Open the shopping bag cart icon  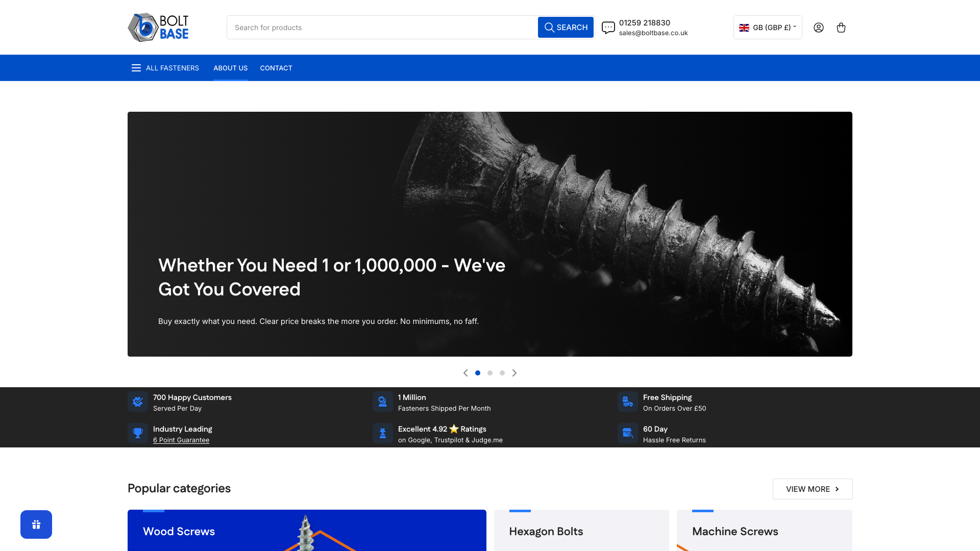tap(841, 28)
